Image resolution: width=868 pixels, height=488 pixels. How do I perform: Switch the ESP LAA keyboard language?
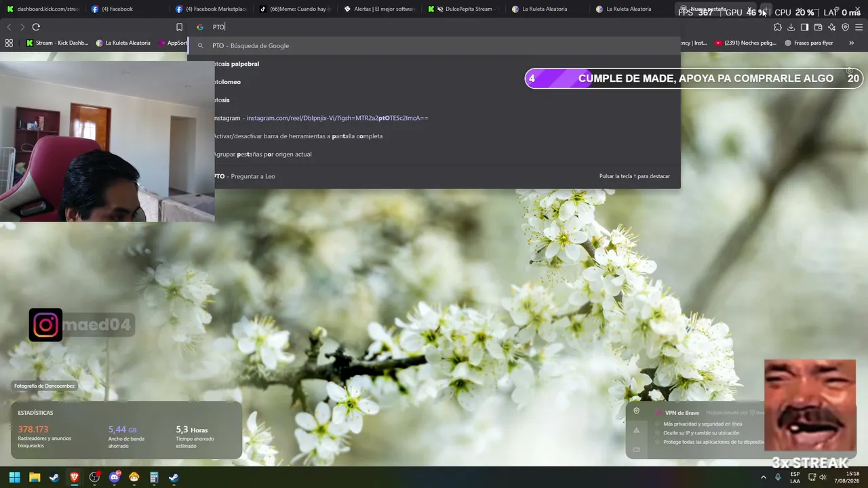point(795,477)
